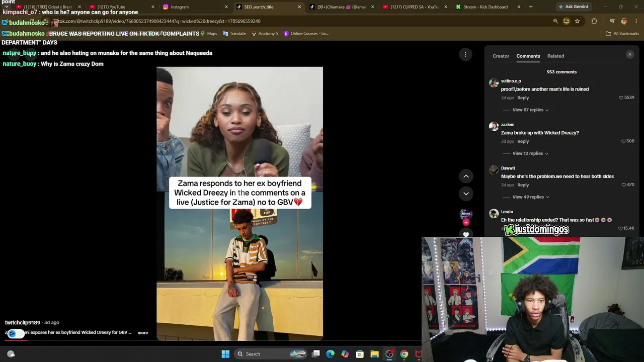Open creator avatar beside the video
644x362 pixels.
(466, 215)
